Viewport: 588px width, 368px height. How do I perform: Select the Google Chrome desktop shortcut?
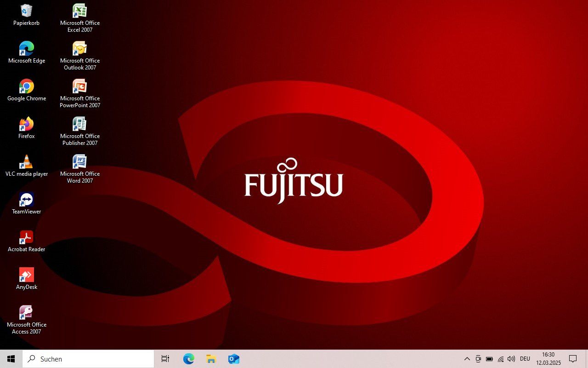tap(26, 90)
